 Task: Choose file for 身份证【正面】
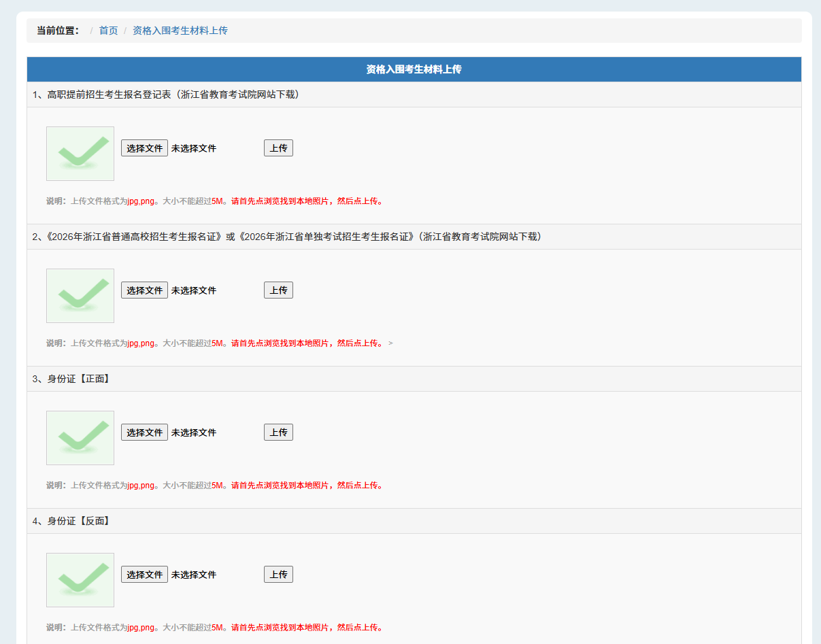click(144, 433)
